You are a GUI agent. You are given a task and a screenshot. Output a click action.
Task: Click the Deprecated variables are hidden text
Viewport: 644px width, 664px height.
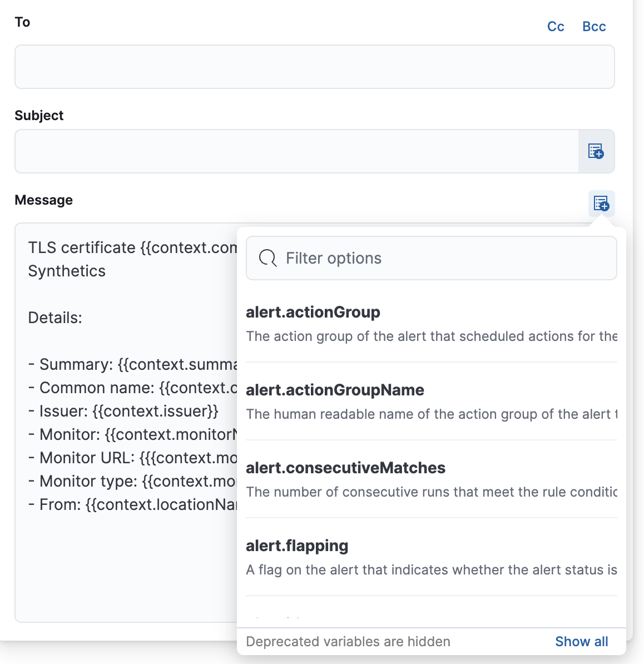[348, 641]
